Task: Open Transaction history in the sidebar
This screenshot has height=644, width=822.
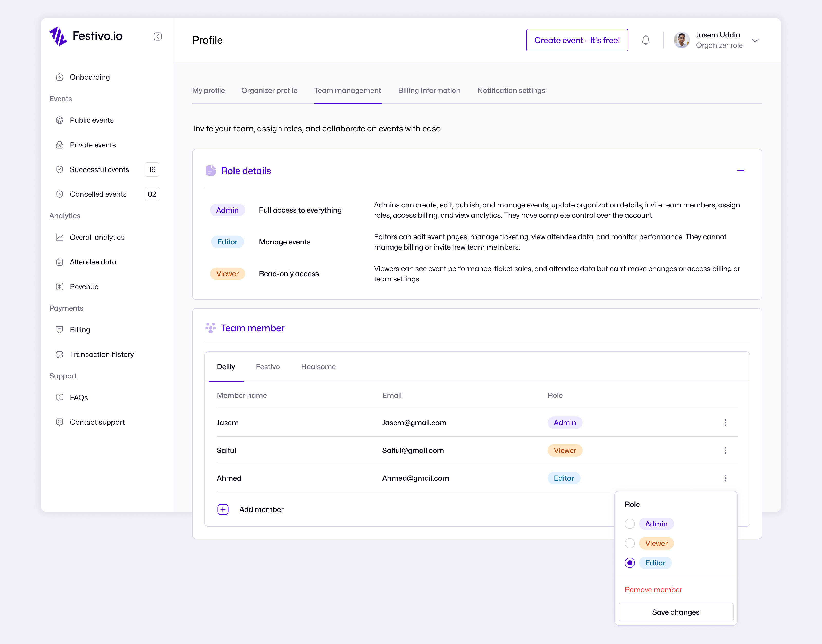Action: (101, 354)
